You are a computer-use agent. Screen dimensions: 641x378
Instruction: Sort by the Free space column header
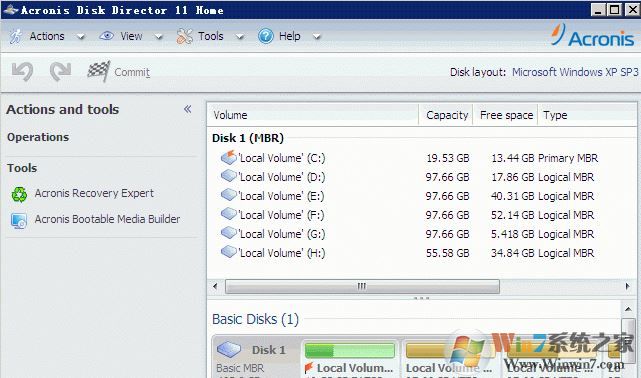click(506, 115)
